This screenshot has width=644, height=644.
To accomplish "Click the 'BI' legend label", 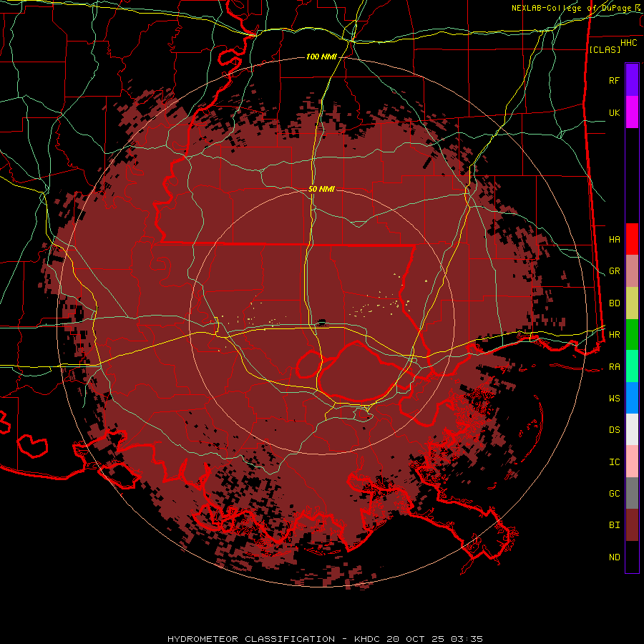I will [614, 525].
